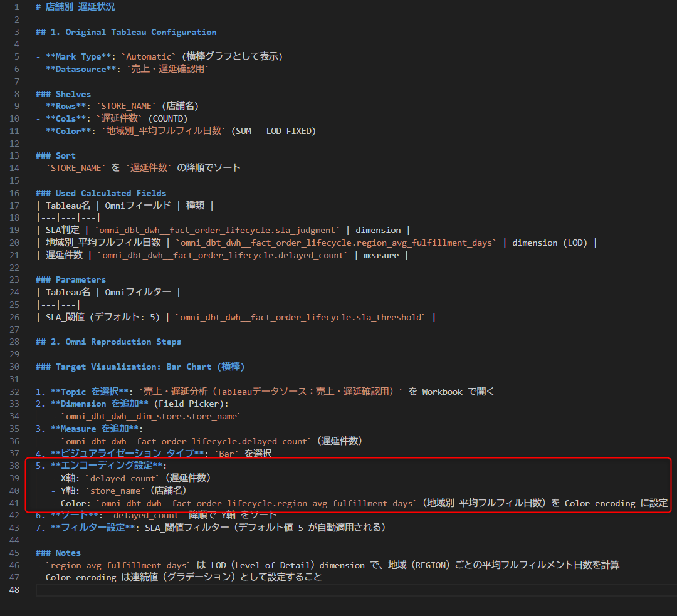Click the Notes heading text

click(x=68, y=553)
